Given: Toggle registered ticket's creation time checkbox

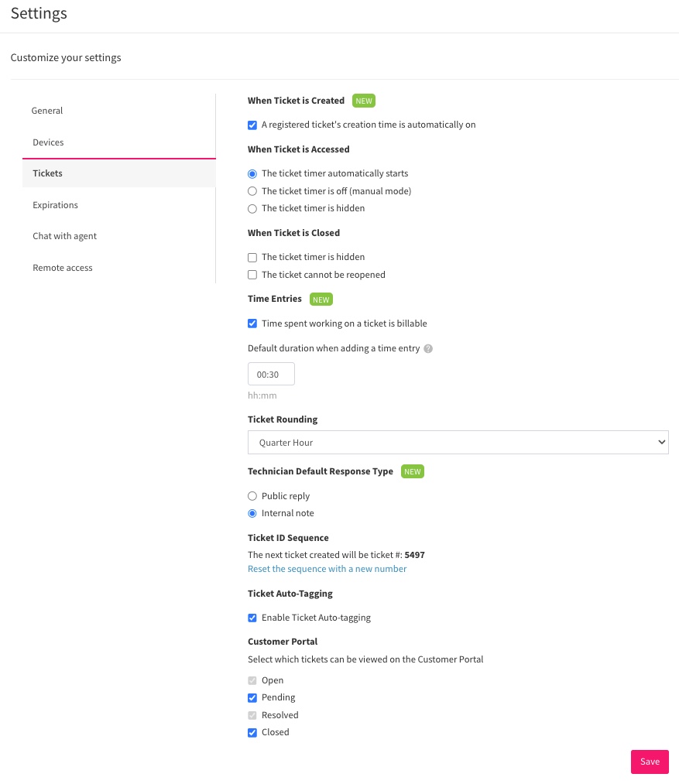Looking at the screenshot, I should pos(252,125).
